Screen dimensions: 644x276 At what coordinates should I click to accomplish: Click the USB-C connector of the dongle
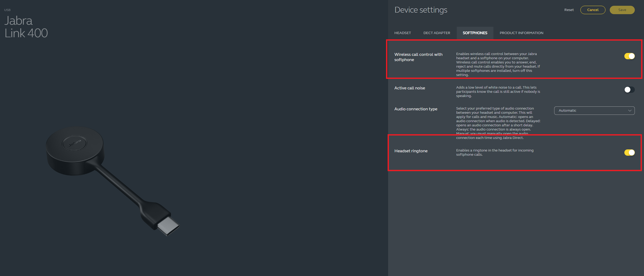pos(168,226)
